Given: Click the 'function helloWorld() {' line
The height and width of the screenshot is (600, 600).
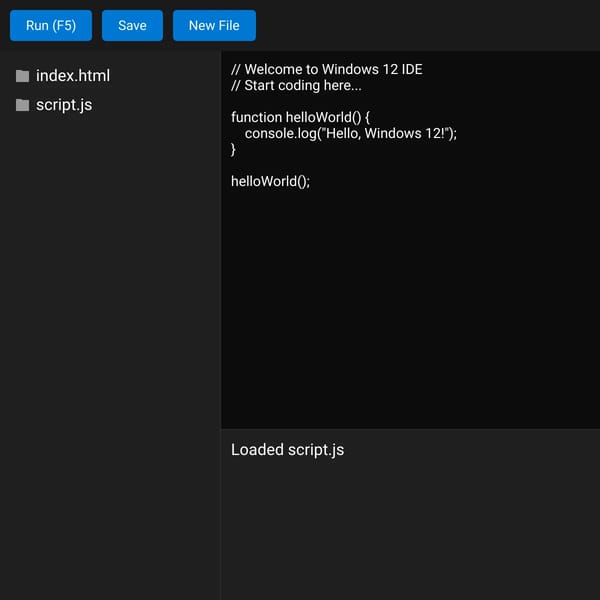Looking at the screenshot, I should (300, 117).
